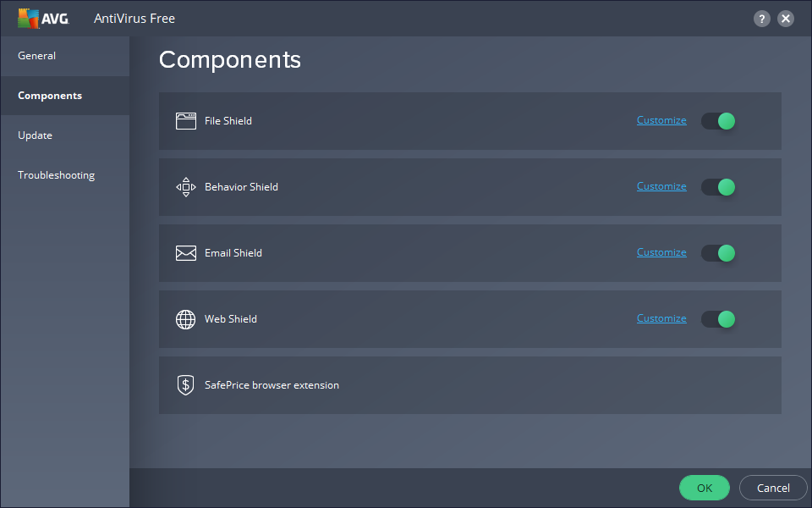Customize the Web Shield options
Viewport: 812px width, 508px height.
pos(661,318)
